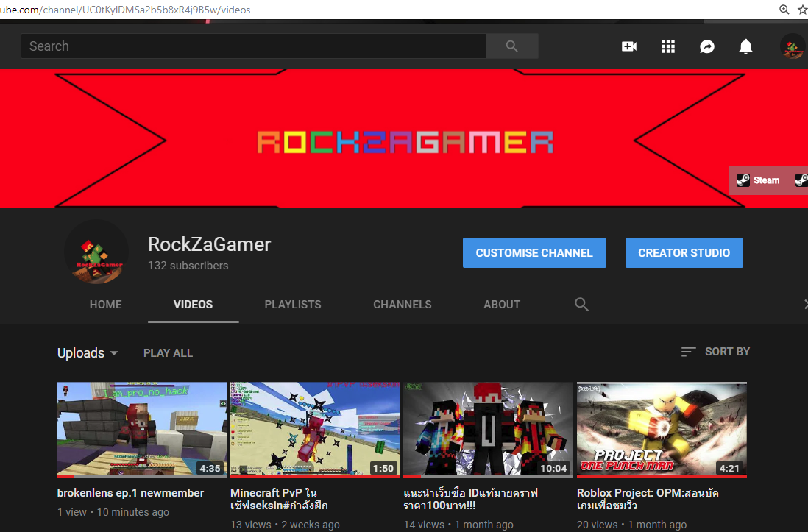The height and width of the screenshot is (532, 808).
Task: Click the Creator Studio button
Action: tap(684, 252)
